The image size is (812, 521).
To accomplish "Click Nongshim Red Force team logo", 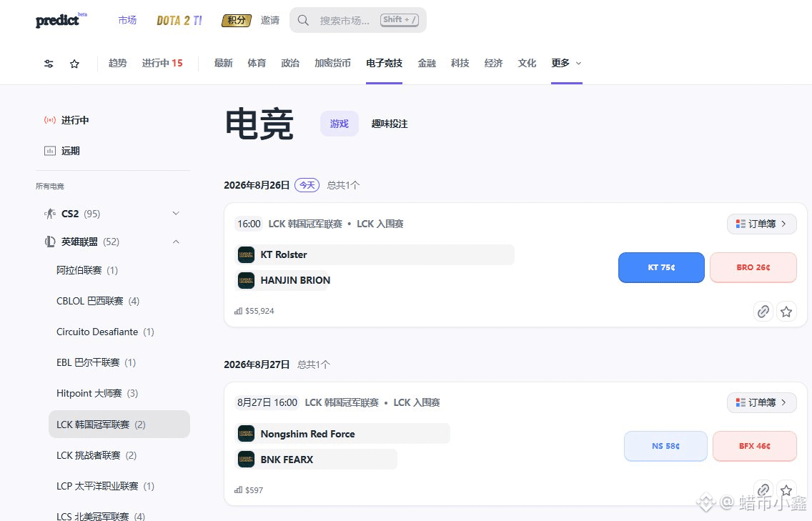I will point(246,434).
